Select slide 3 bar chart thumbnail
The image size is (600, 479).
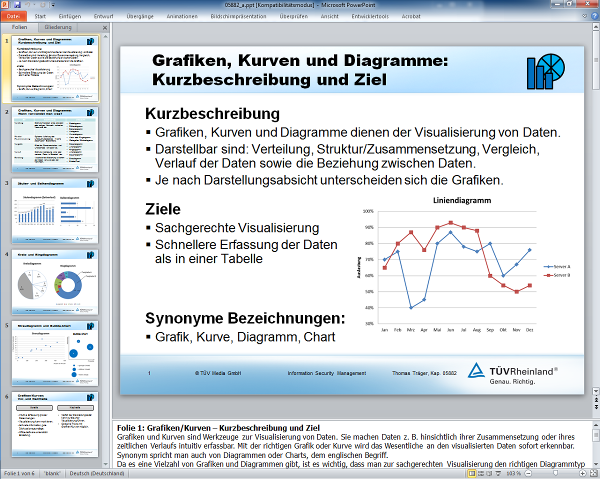(59, 210)
